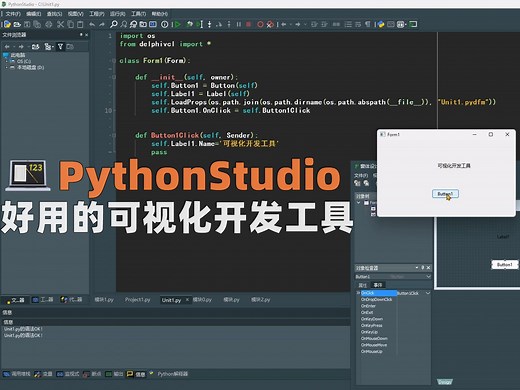Close the 对象检查器 panel
This screenshot has height=390, width=520.
tap(428, 268)
